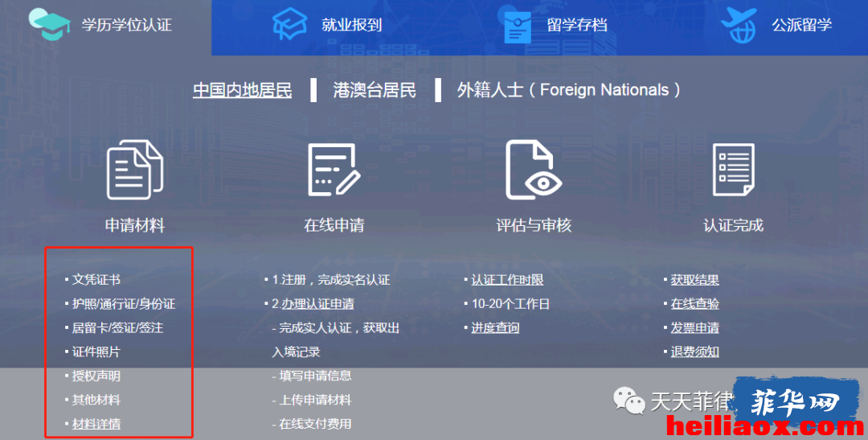Click the 申请材料 heading
This screenshot has height=440, width=868.
click(134, 225)
